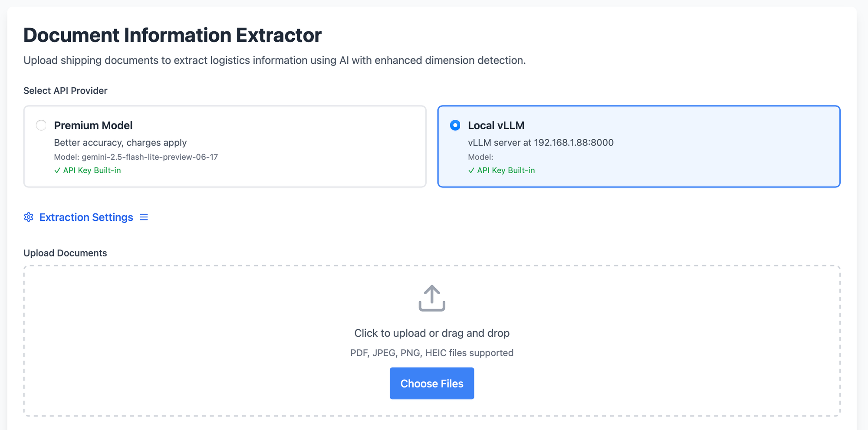Image resolution: width=868 pixels, height=430 pixels.
Task: Click 'API Key Built-in' under Premium Model
Action: 92,171
